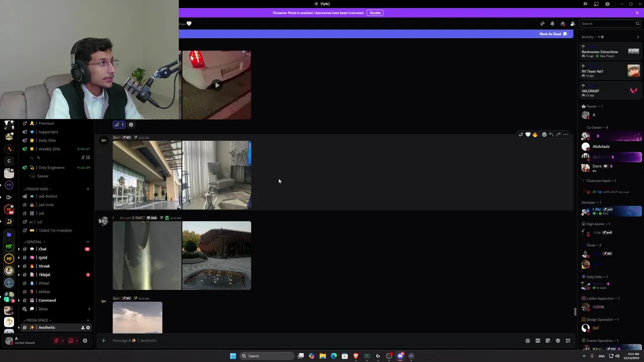
Task: Click the Windows Start button
Action: 233,356
